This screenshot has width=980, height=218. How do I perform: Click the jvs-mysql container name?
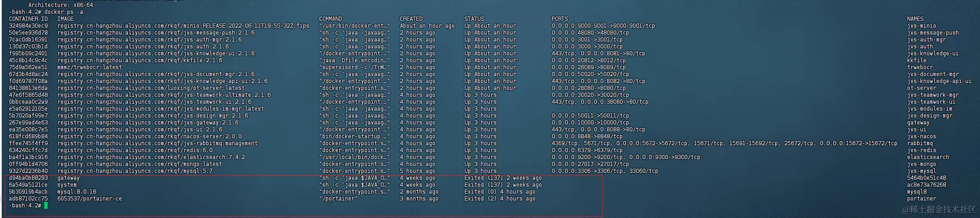click(x=921, y=171)
